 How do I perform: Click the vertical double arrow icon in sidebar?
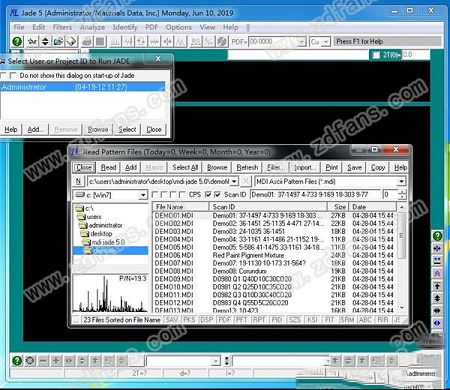tap(437, 298)
